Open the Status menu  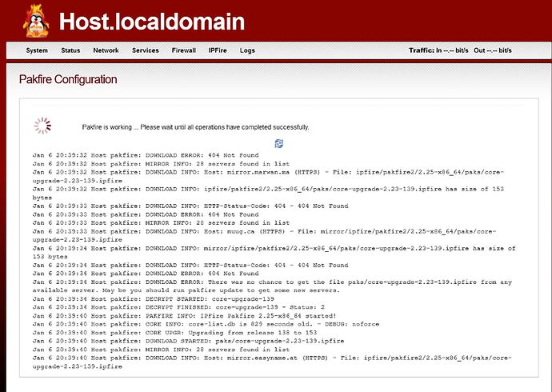70,50
